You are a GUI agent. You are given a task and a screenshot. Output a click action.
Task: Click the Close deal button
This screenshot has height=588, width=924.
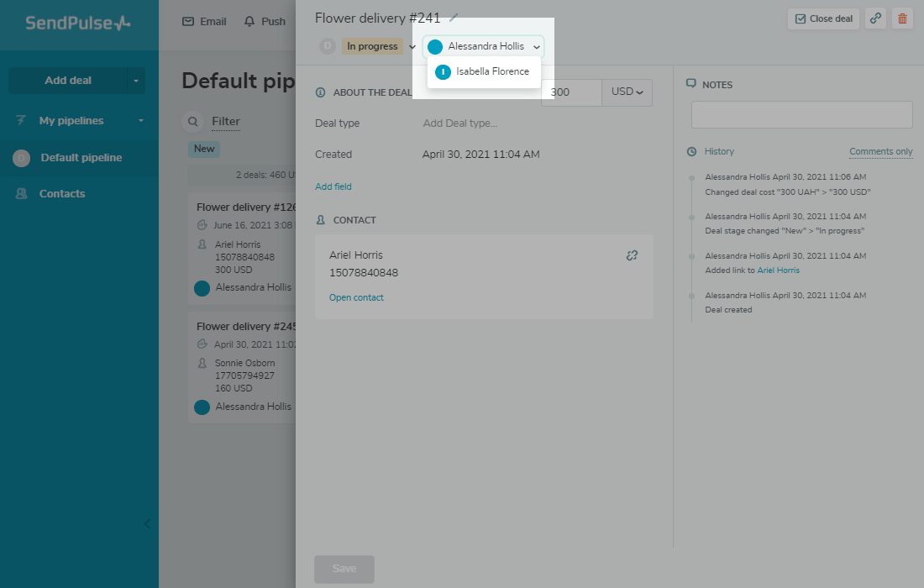tap(823, 18)
